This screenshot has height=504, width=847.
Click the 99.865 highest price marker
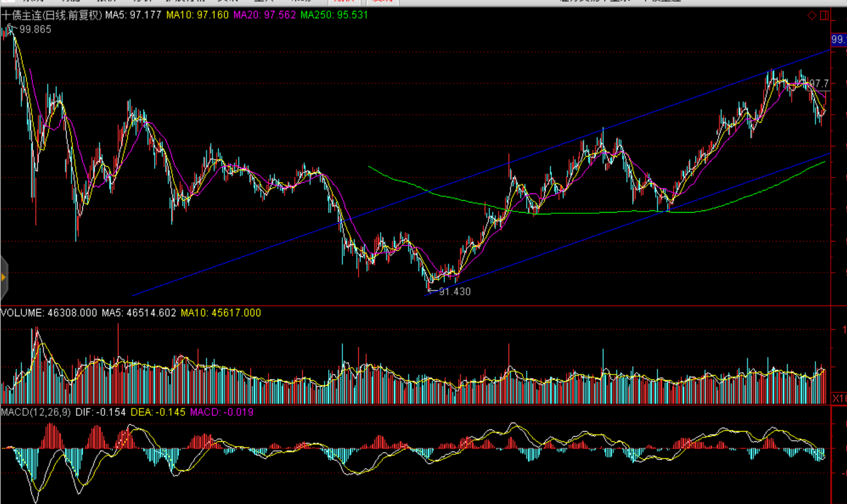[35, 29]
